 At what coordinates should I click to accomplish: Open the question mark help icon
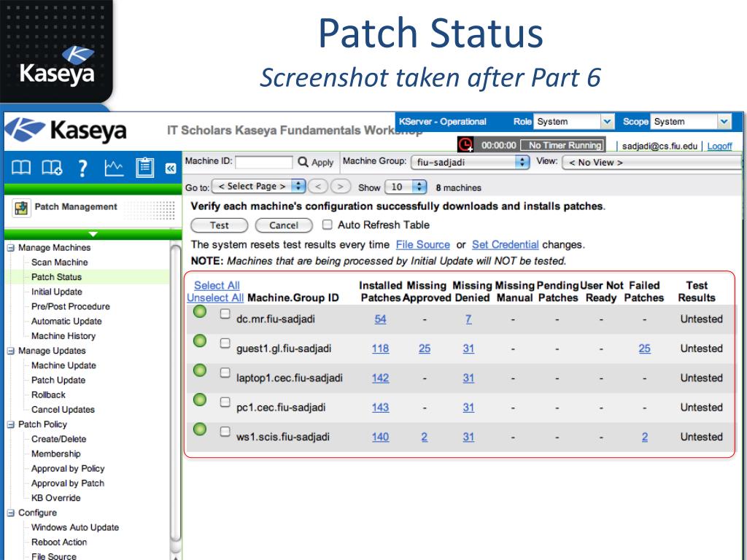[82, 168]
